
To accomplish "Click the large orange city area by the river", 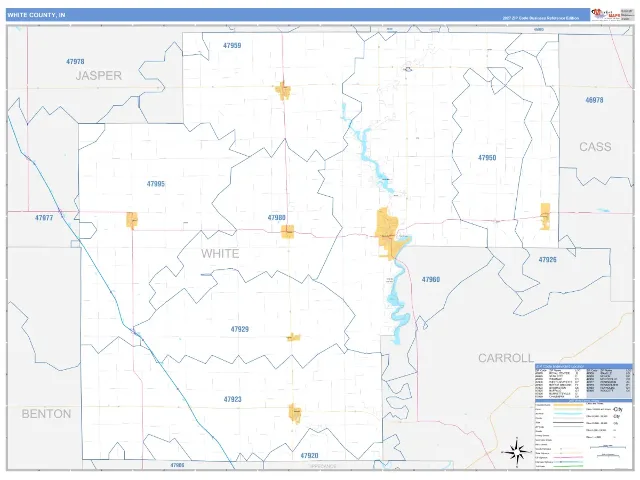I will [x=387, y=233].
